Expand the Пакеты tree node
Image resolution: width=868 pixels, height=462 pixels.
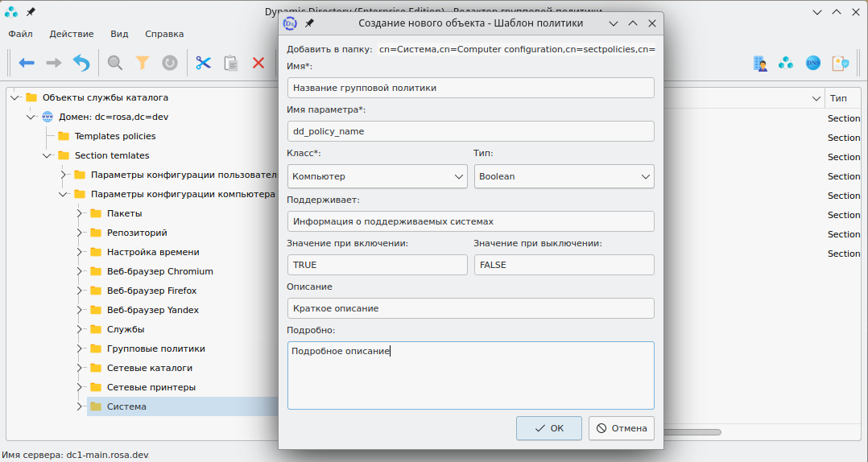coord(81,213)
